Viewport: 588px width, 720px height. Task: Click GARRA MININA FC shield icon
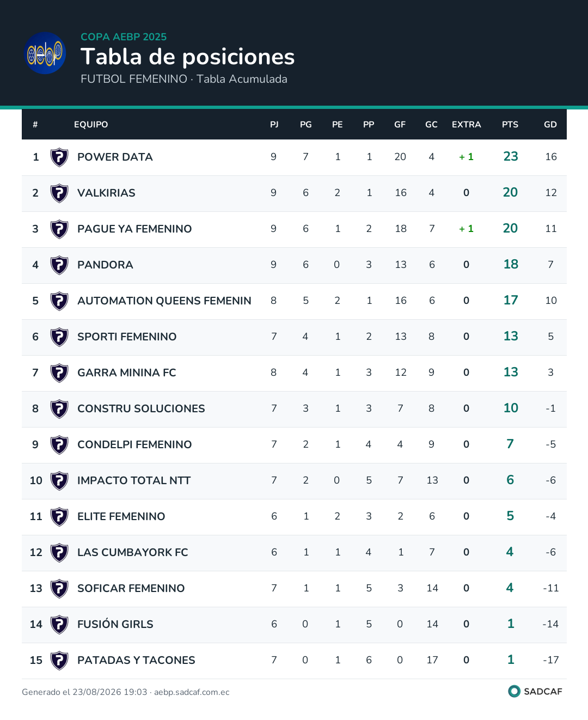pos(59,373)
